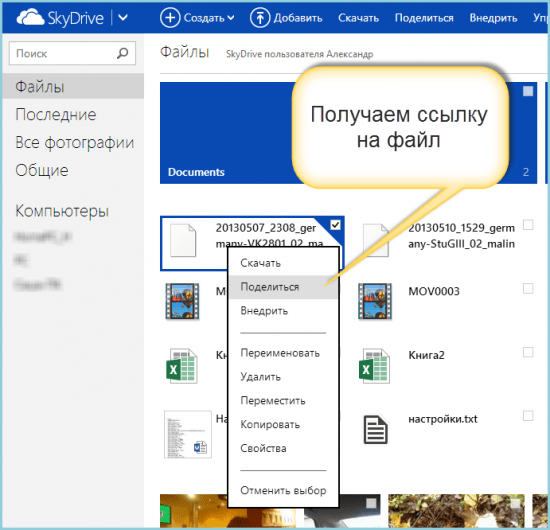The image size is (550, 530).
Task: Click the Книга2 Excel file icon
Action: coord(374,365)
